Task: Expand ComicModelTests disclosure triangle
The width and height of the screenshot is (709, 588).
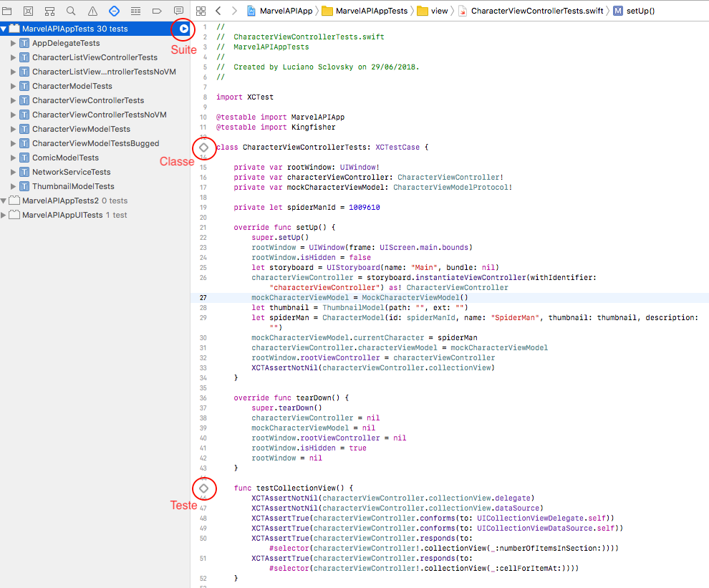Action: (x=13, y=158)
